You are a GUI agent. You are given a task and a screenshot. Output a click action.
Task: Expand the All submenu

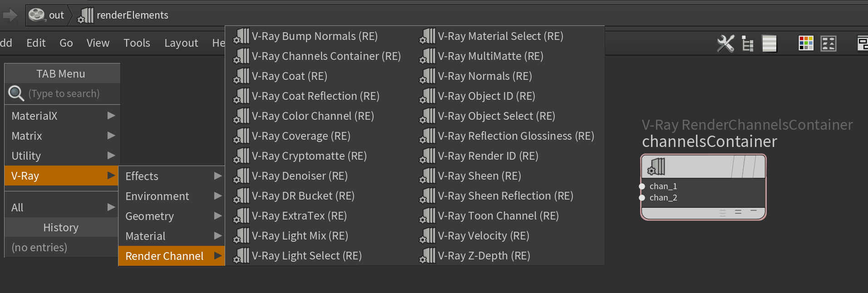62,207
